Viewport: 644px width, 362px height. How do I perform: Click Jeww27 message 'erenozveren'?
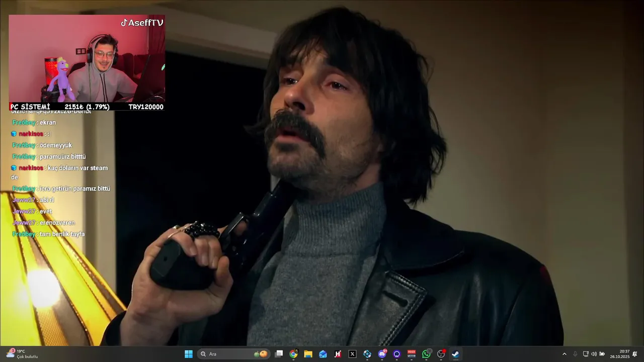pos(57,223)
